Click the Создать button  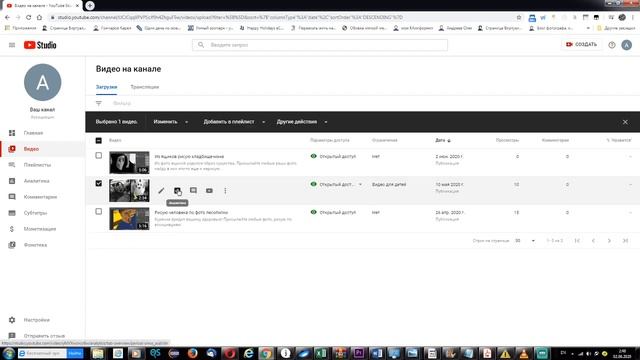click(581, 44)
